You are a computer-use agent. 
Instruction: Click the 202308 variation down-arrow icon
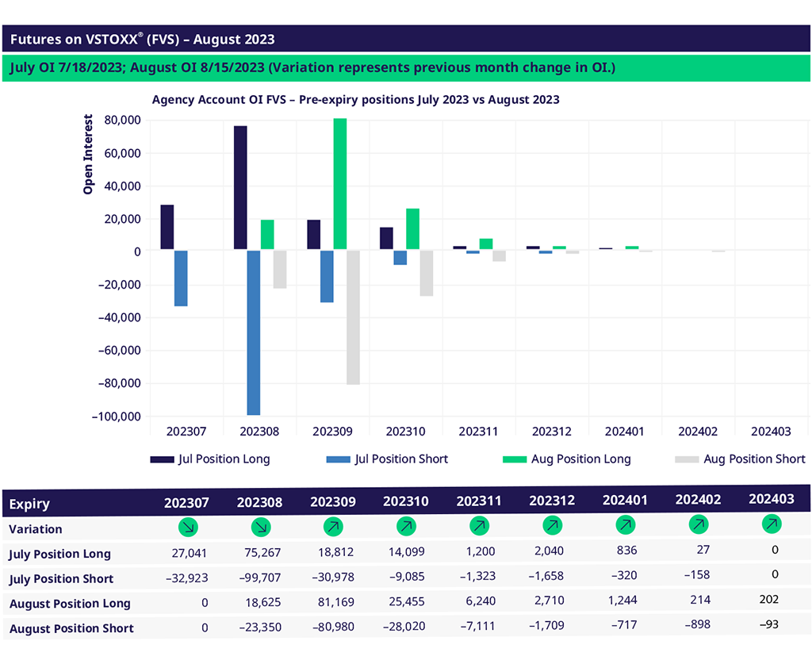pyautogui.click(x=260, y=527)
